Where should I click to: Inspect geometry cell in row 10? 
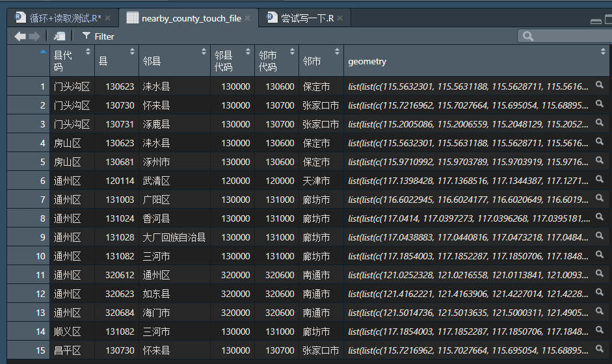point(600,254)
